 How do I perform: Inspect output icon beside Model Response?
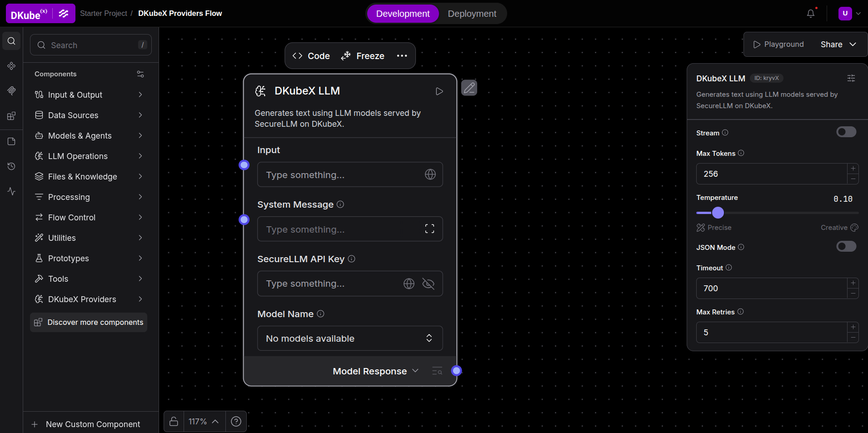tap(437, 371)
